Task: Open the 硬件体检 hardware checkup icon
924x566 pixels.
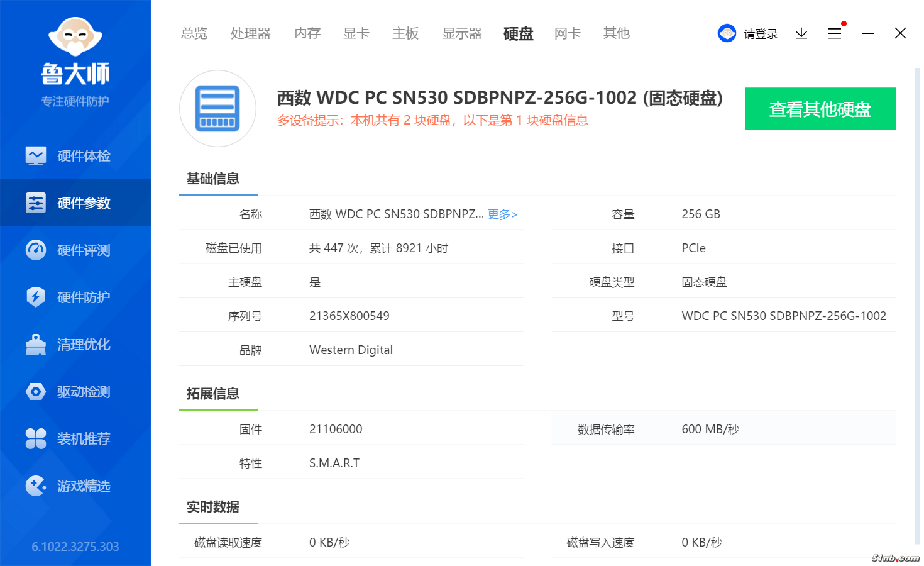Action: (36, 155)
